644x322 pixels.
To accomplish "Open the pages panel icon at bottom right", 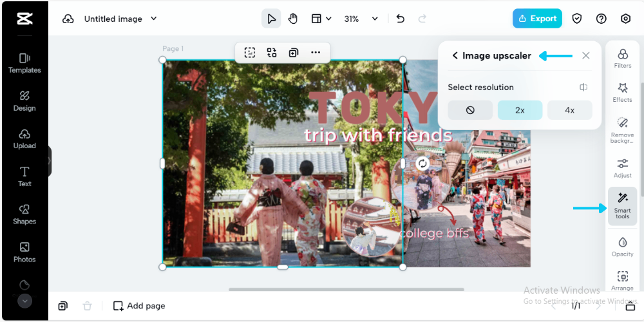I will click(x=630, y=306).
